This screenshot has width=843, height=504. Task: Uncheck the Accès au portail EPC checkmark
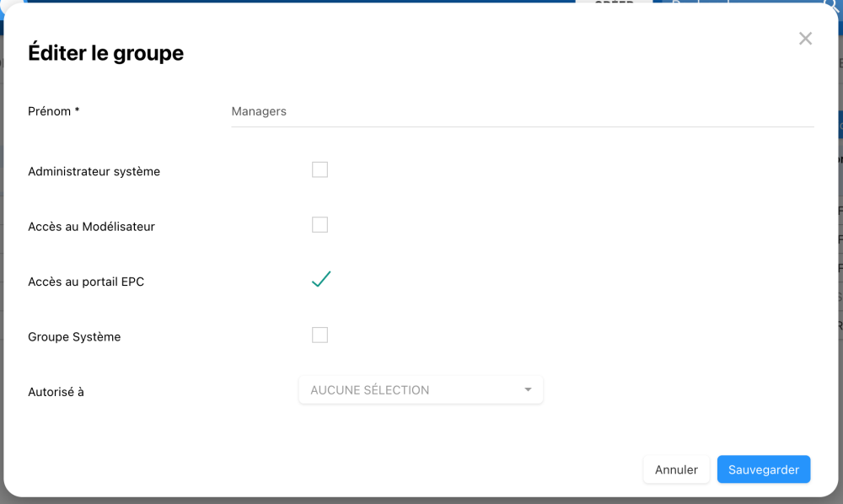(x=320, y=280)
